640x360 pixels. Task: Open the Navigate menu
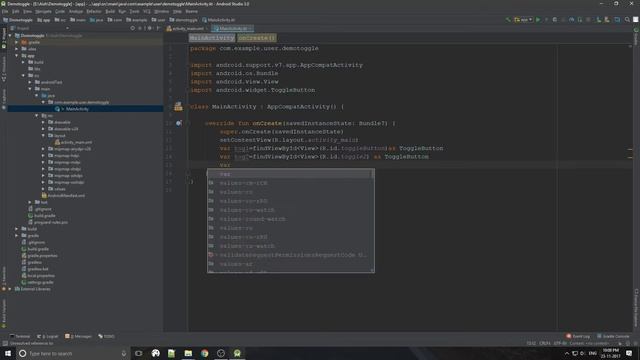[43, 11]
